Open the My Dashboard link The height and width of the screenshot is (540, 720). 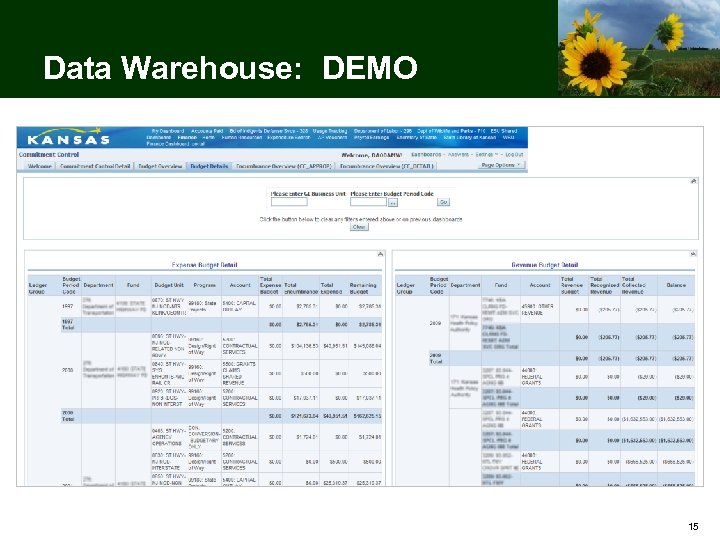tap(168, 131)
